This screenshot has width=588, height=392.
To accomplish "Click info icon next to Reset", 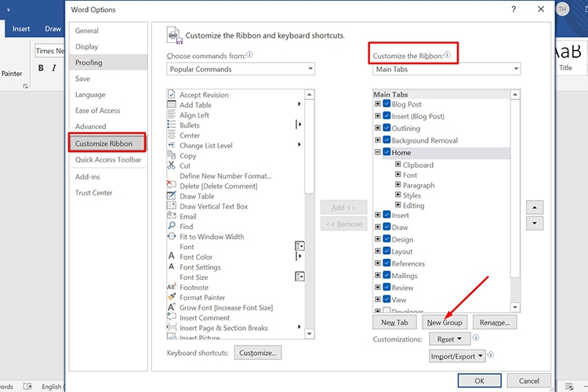I will click(476, 338).
